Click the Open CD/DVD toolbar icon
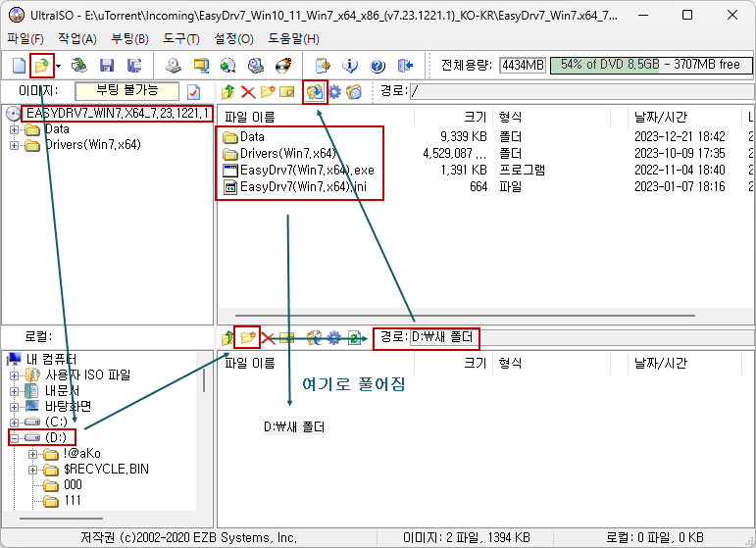The width and height of the screenshot is (756, 548). 79,65
